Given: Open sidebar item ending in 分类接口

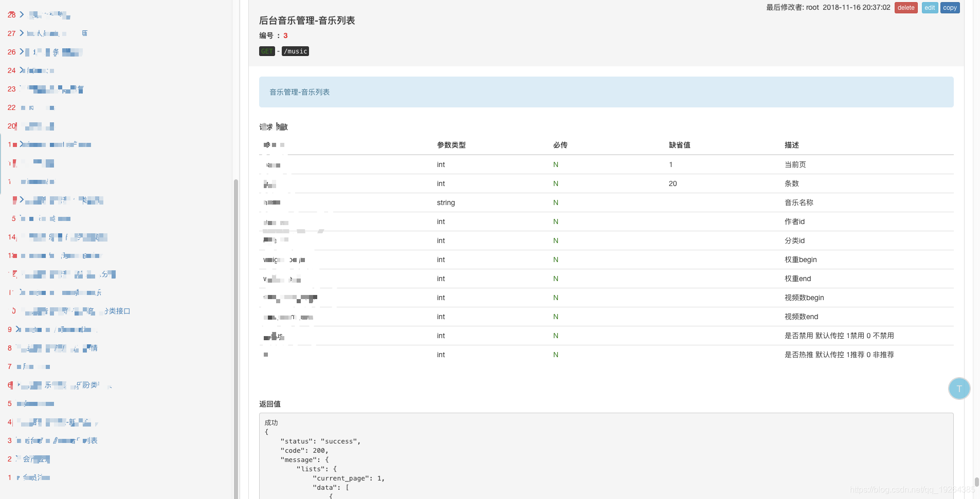Looking at the screenshot, I should click(71, 311).
